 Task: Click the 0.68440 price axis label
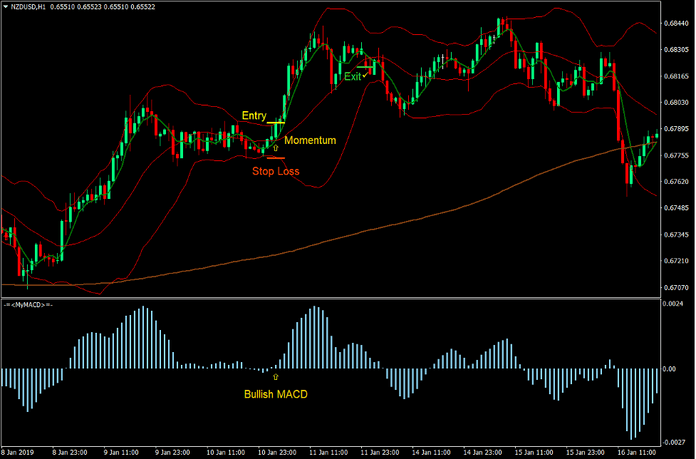click(x=676, y=24)
